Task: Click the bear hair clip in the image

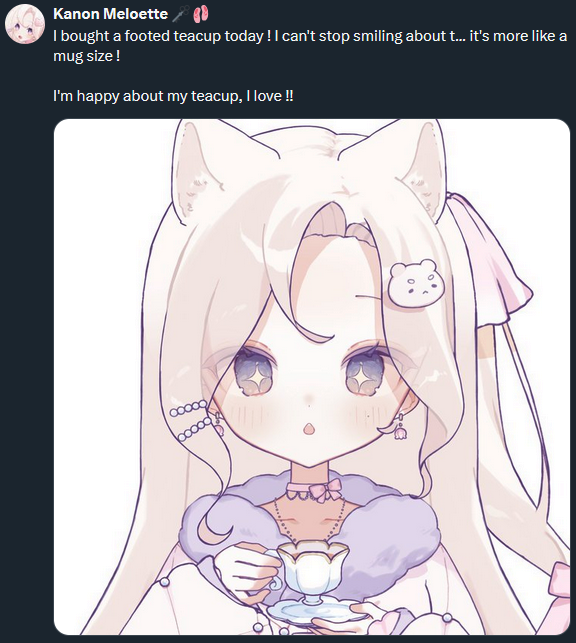Action: click(x=415, y=283)
